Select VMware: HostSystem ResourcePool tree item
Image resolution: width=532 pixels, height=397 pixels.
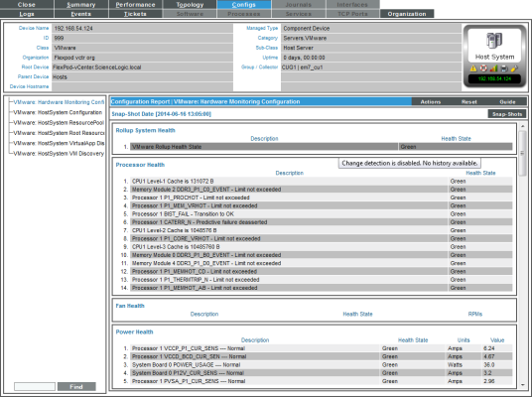59,122
